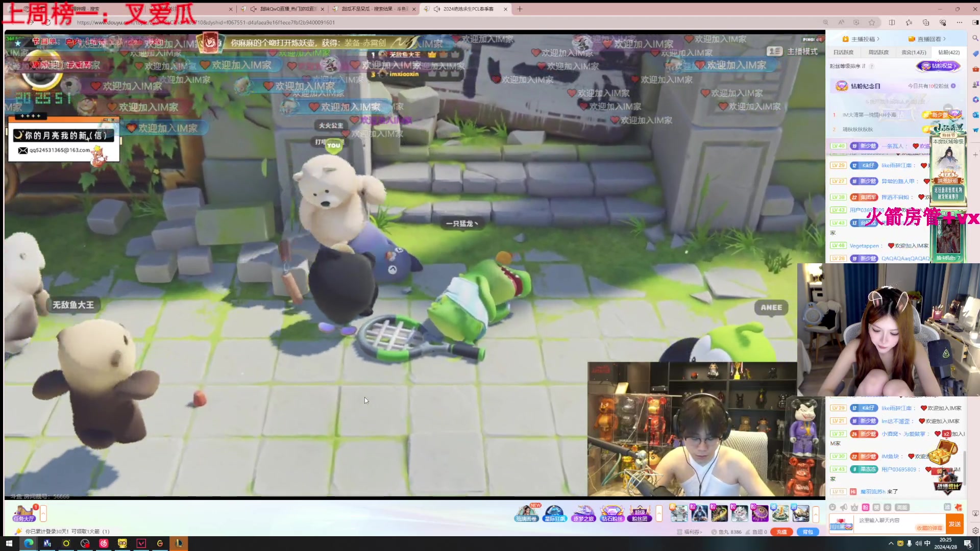This screenshot has height=551, width=980.
Task: Open the 主播投稿 link
Action: 861,39
